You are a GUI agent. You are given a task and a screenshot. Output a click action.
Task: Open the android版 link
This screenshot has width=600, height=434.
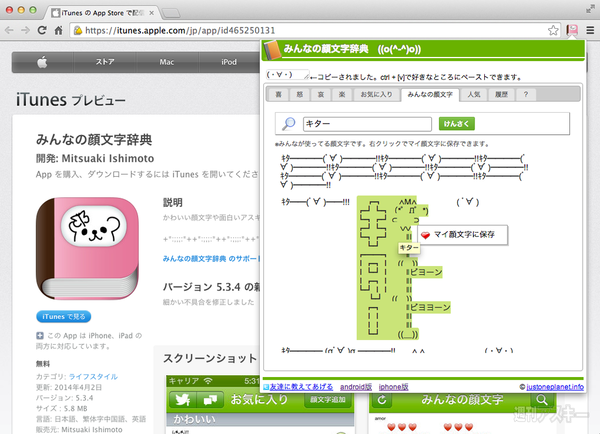pos(356,387)
